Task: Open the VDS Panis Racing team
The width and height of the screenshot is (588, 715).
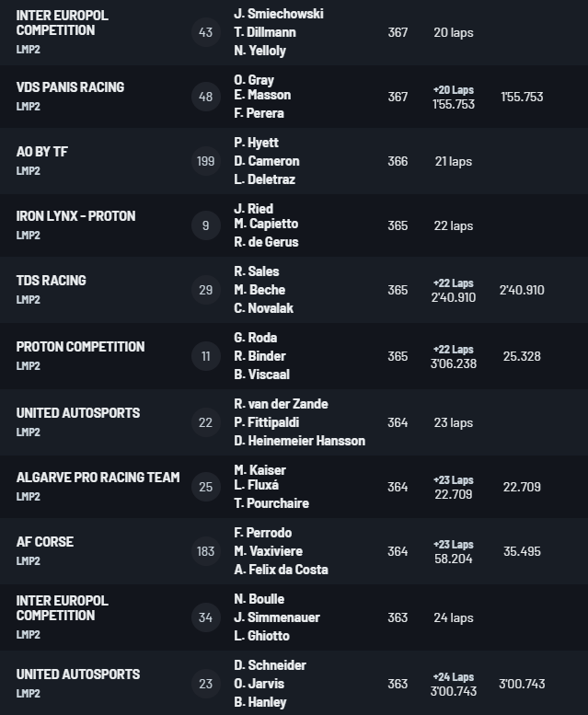Action: click(x=70, y=87)
